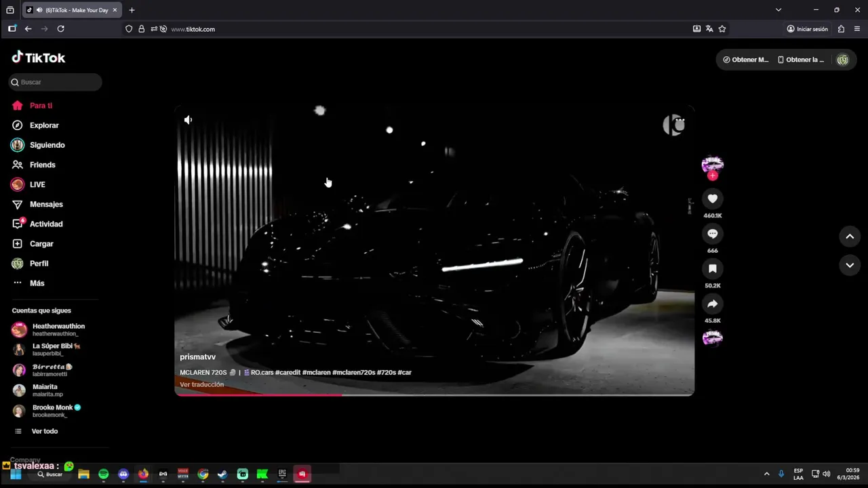Open the #mclaren720s hashtag
Image resolution: width=868 pixels, height=488 pixels.
click(353, 372)
